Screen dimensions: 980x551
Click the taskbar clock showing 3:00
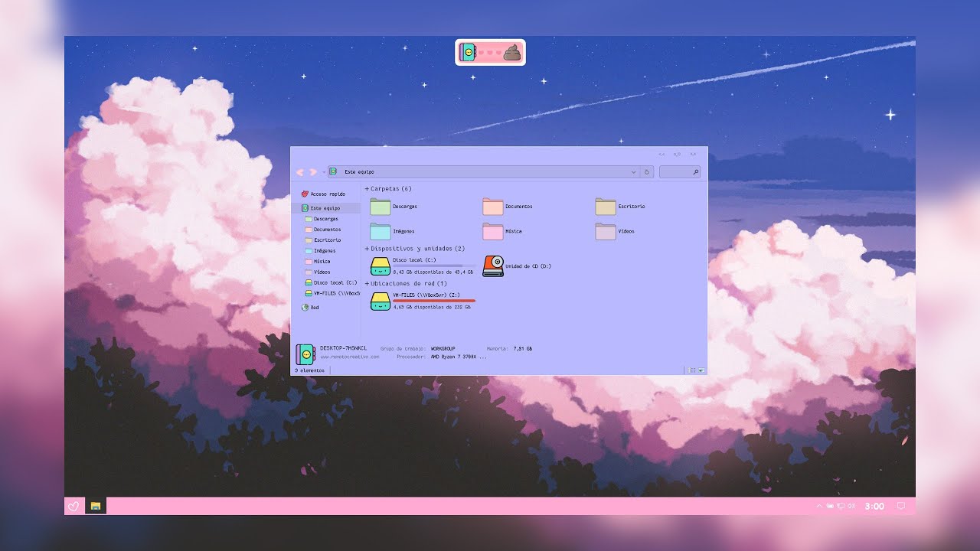coord(874,506)
